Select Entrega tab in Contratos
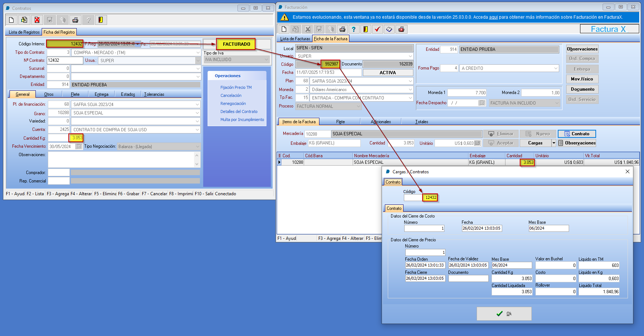This screenshot has height=336, width=644. [102, 94]
